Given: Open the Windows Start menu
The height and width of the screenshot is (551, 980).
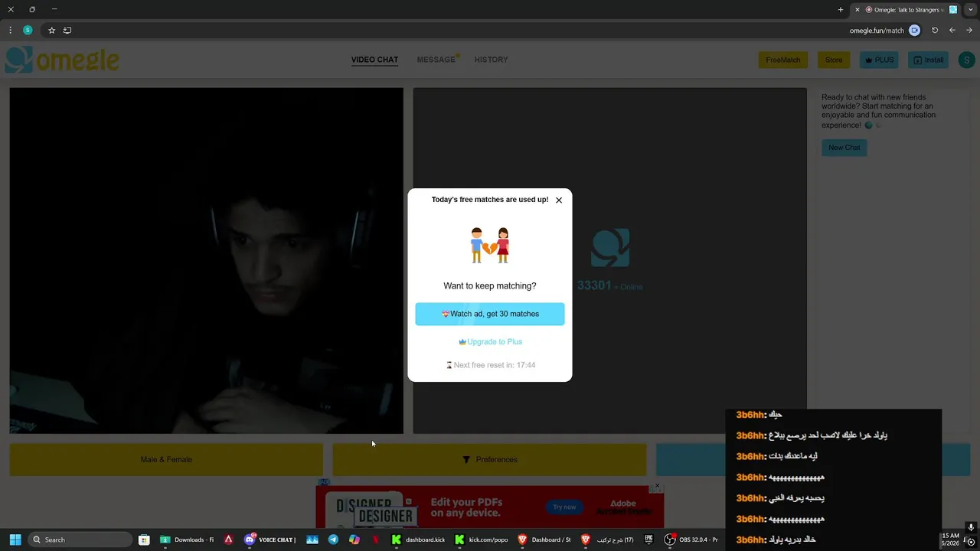Looking at the screenshot, I should (x=15, y=540).
